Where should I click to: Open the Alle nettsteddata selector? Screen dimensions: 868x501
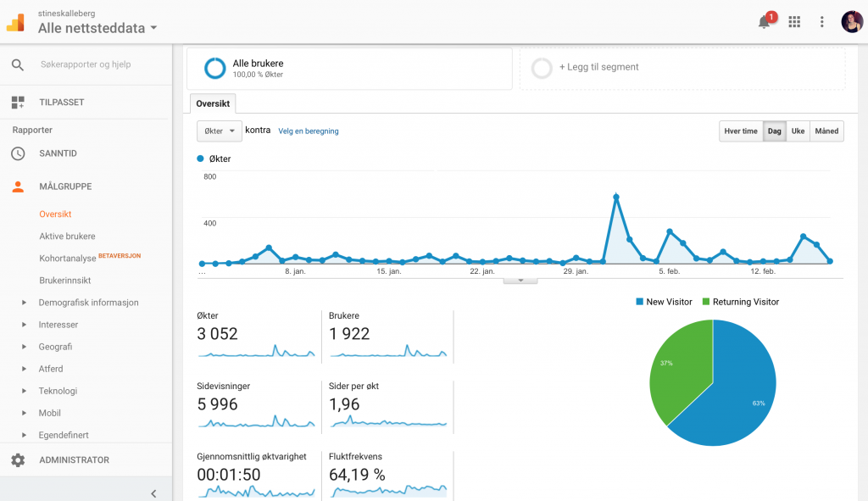click(x=97, y=28)
